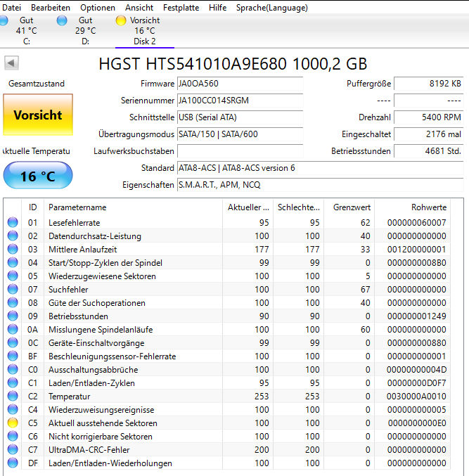Image resolution: width=469 pixels, height=476 pixels.
Task: Select raw value 00000000D0F7
Action: 416,383
